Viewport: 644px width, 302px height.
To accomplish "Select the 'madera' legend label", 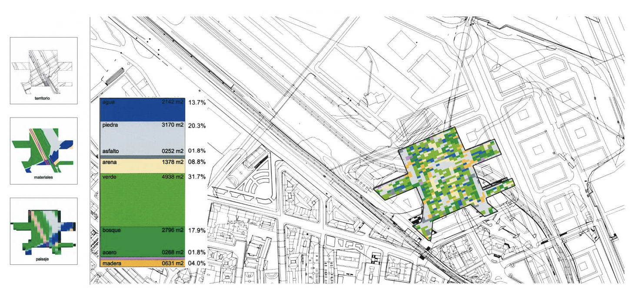I will tap(111, 263).
